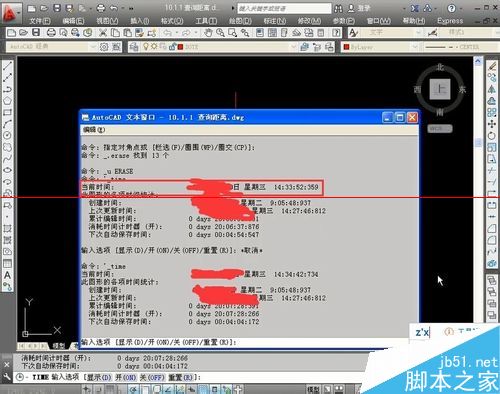The height and width of the screenshot is (394, 500).
Task: Select the Erase tool in Modify toolbar
Action: click(492, 66)
